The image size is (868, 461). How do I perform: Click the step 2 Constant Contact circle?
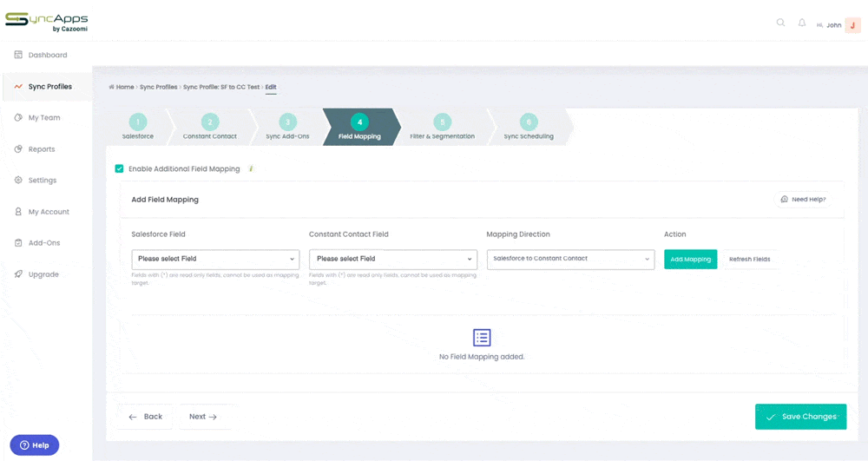tap(210, 122)
